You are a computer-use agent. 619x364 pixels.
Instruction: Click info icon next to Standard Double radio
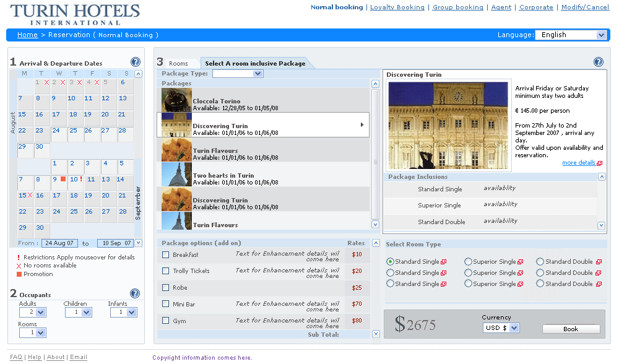click(x=599, y=262)
